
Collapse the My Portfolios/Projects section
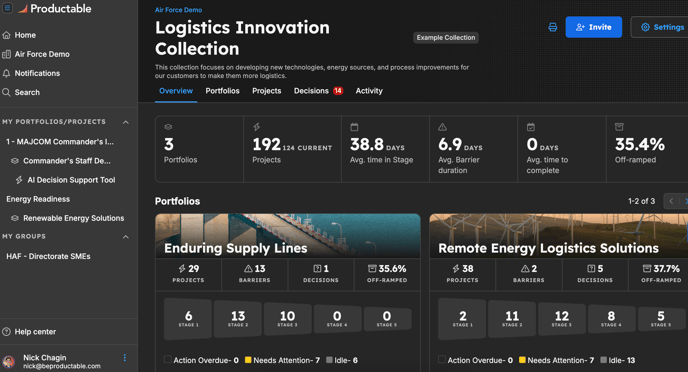(x=126, y=122)
